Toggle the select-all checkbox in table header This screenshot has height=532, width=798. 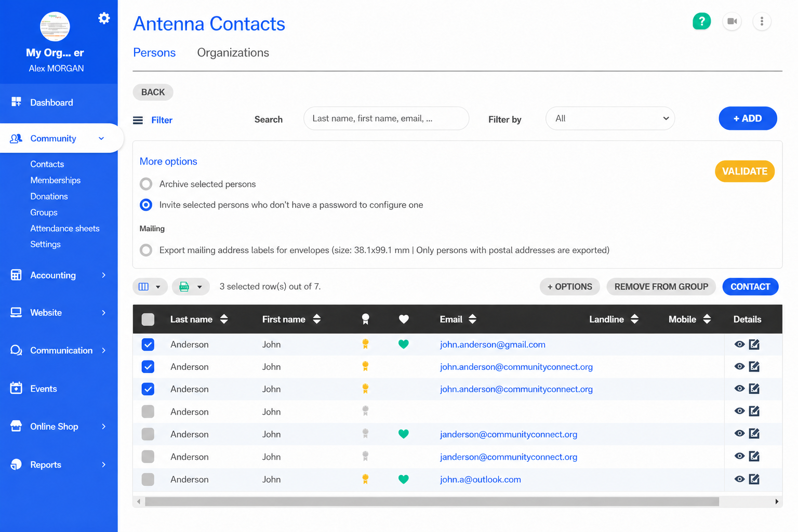pos(148,319)
